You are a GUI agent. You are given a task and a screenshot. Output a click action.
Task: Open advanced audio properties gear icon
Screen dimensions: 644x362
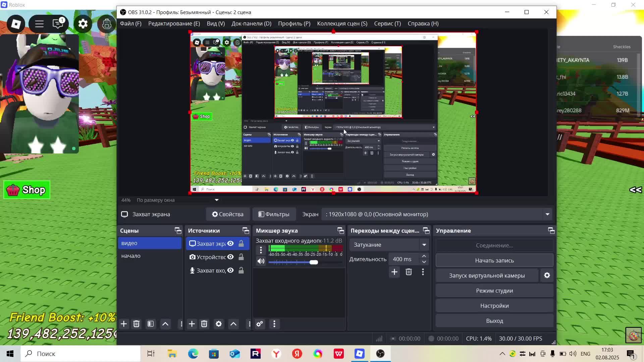click(x=260, y=324)
